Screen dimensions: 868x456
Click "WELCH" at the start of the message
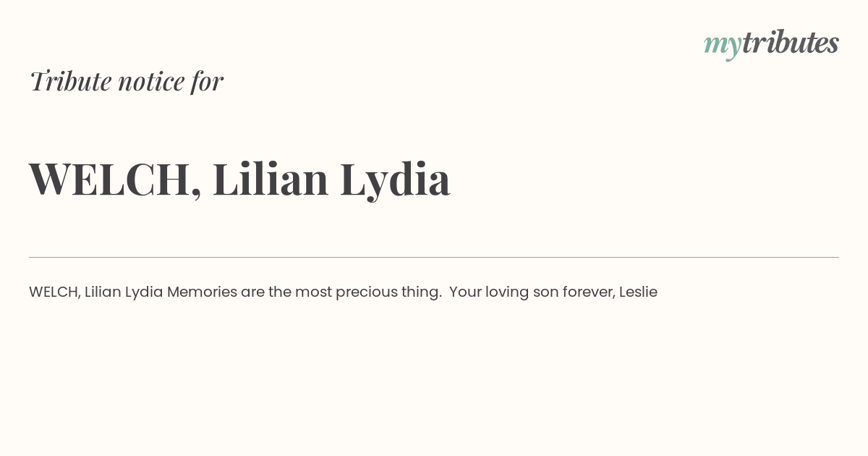[54, 292]
